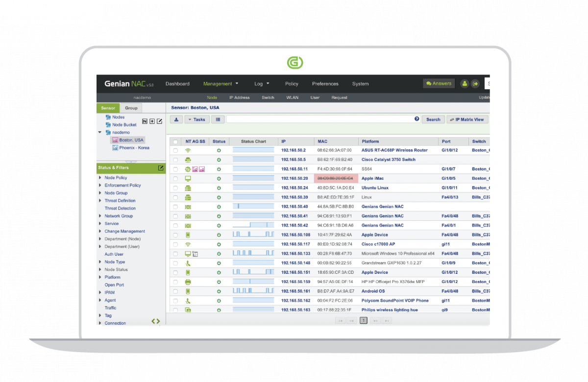This screenshot has height=382, width=588.
Task: Click the search help question mark icon
Action: pyautogui.click(x=417, y=119)
